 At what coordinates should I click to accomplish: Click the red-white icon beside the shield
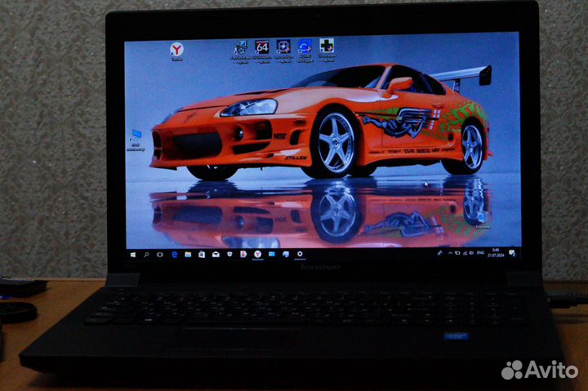pos(243,254)
